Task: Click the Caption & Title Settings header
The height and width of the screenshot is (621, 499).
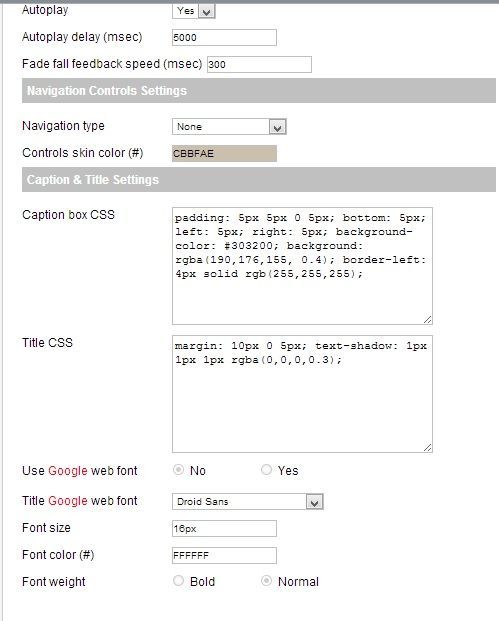Action: pos(259,180)
